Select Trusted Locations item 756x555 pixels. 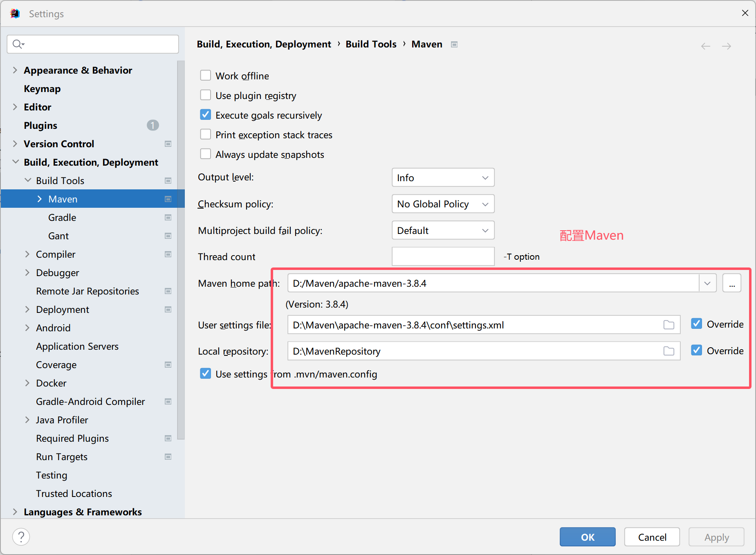pos(74,494)
